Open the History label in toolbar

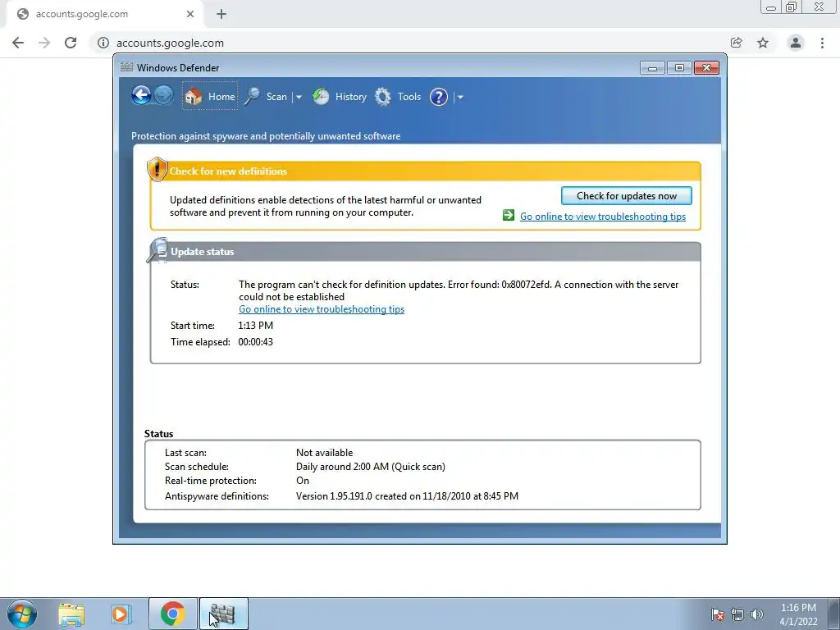click(351, 97)
